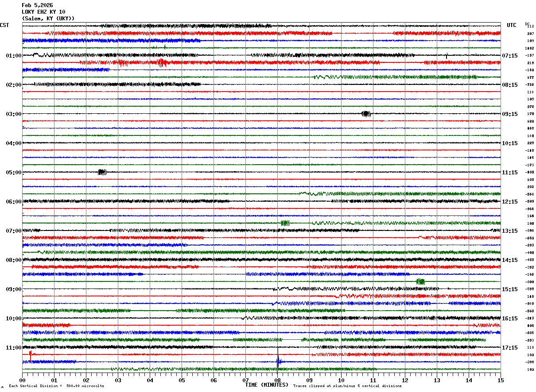This screenshot has height=392, width=536.
Task: Click the 06 minute axis tick label
Action: 214,380
